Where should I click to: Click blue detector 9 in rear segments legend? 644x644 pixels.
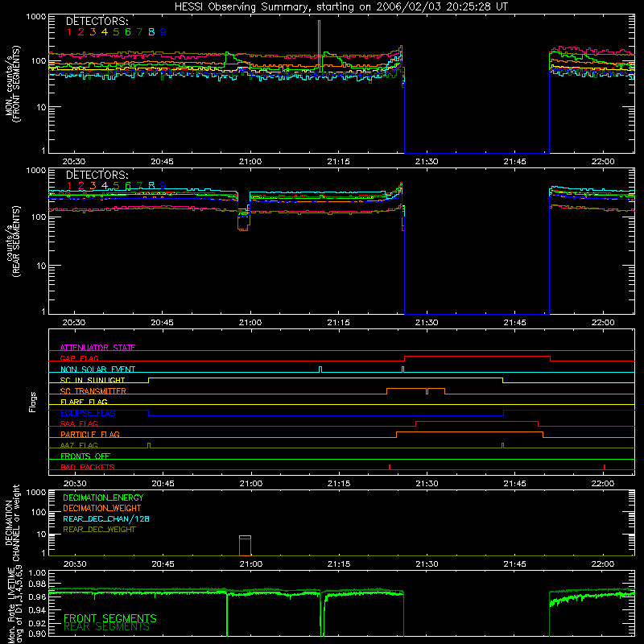163,186
